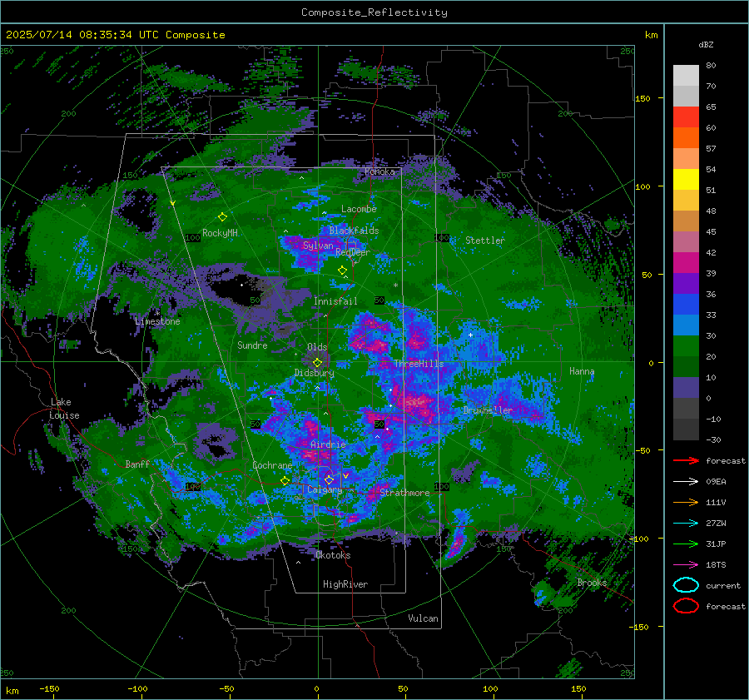
Task: Click the red forecast ellipse legend icon
Action: (x=686, y=606)
